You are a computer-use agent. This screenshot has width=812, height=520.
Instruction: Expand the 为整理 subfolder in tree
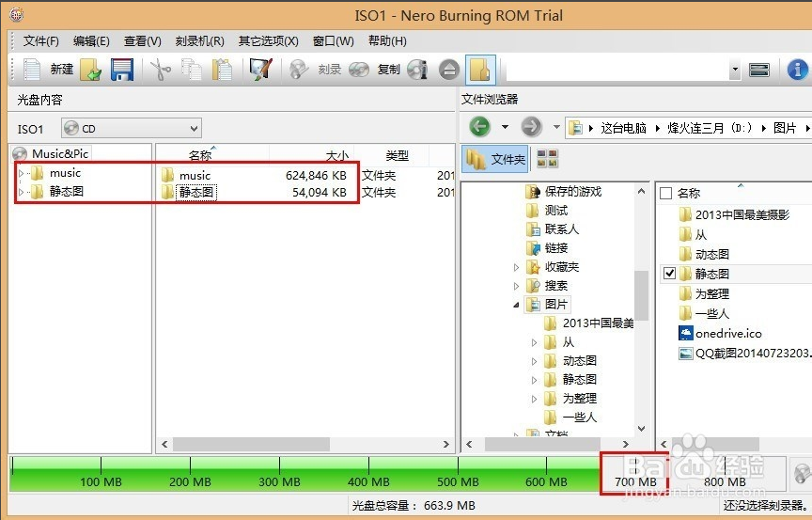pos(534,399)
